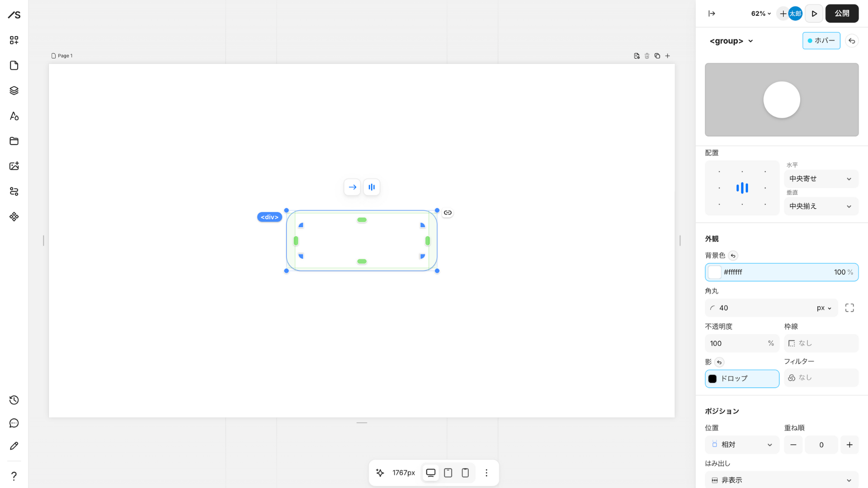Click the #ffffff background color swatch

point(714,272)
